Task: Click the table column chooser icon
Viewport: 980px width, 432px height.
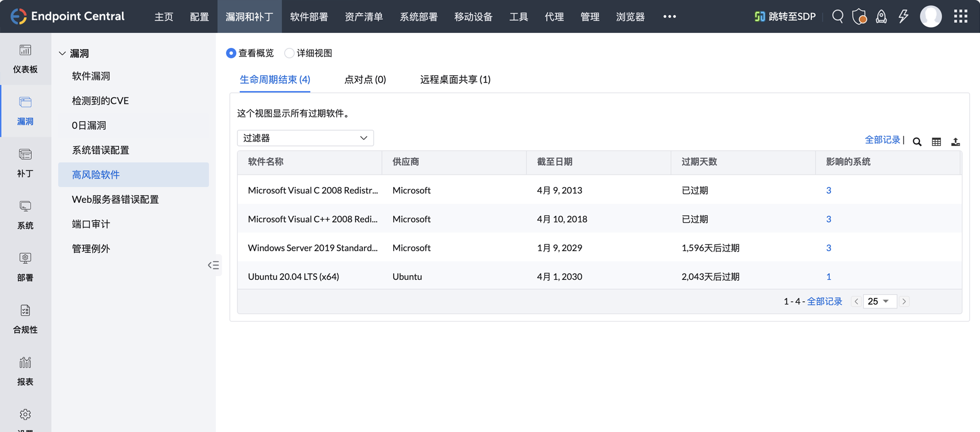Action: point(936,142)
